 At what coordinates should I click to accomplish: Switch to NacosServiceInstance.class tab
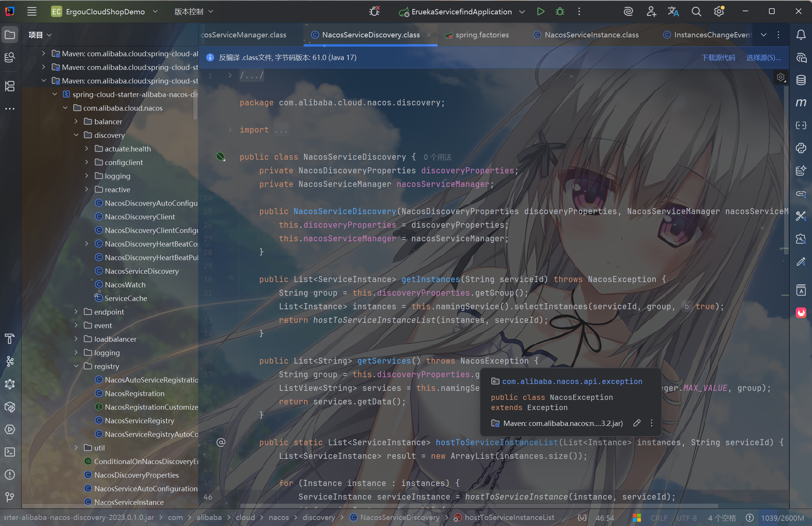586,35
